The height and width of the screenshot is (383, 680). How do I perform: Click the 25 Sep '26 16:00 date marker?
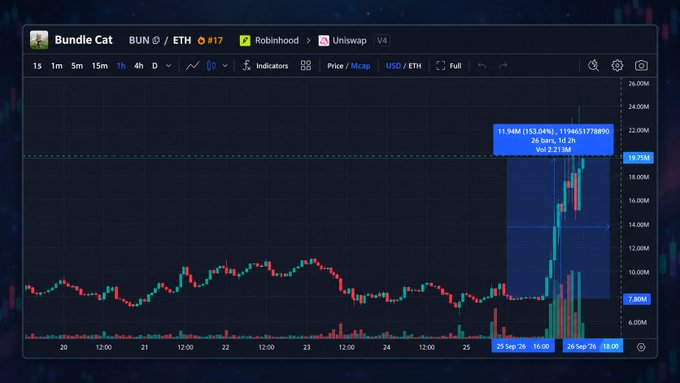[x=523, y=346]
